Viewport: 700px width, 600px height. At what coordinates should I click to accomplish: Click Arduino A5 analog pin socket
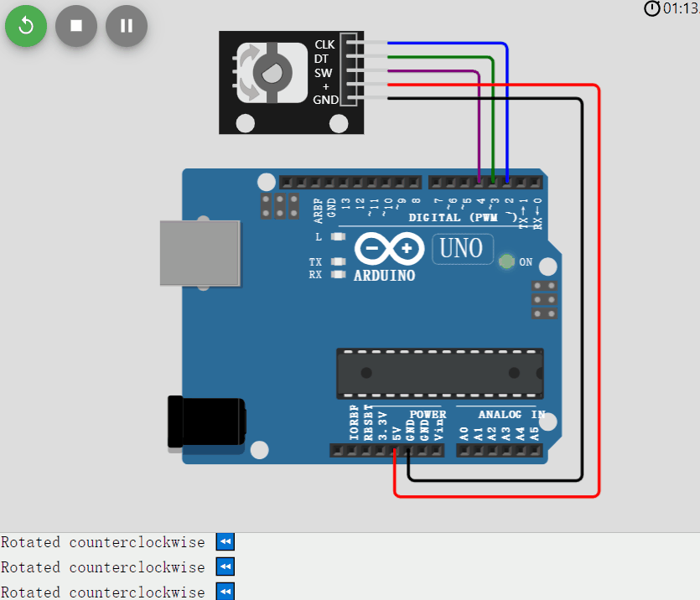pos(535,451)
